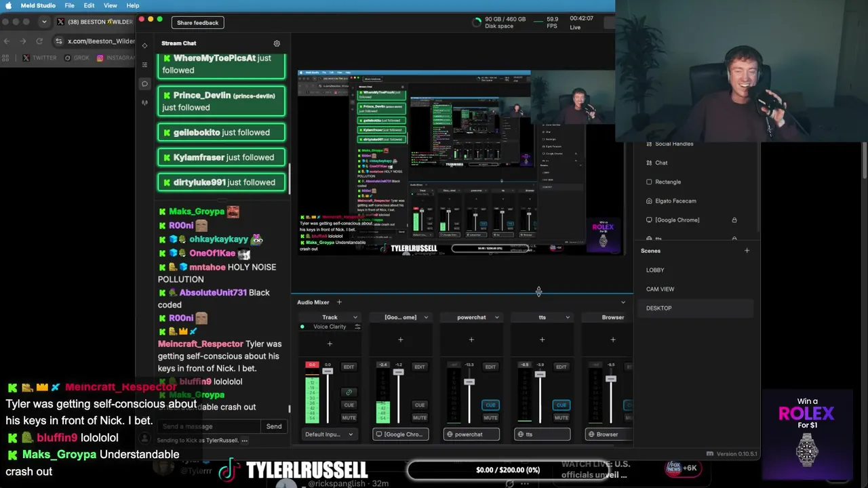Open the Edit menu
868x488 pixels.
89,5
